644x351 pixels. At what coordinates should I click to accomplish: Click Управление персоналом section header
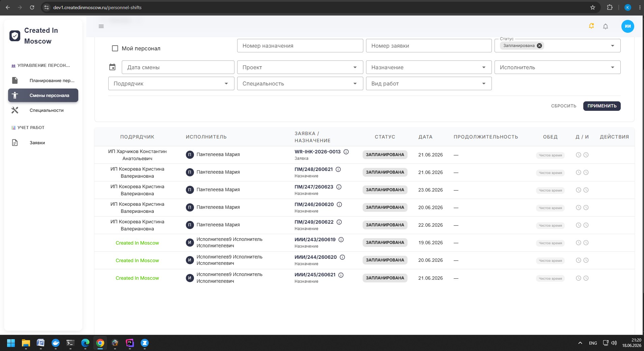pos(41,66)
